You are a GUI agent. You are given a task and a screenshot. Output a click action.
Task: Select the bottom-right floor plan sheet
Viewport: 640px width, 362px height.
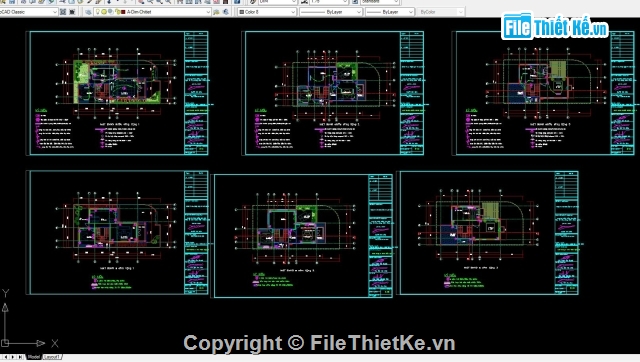487,233
